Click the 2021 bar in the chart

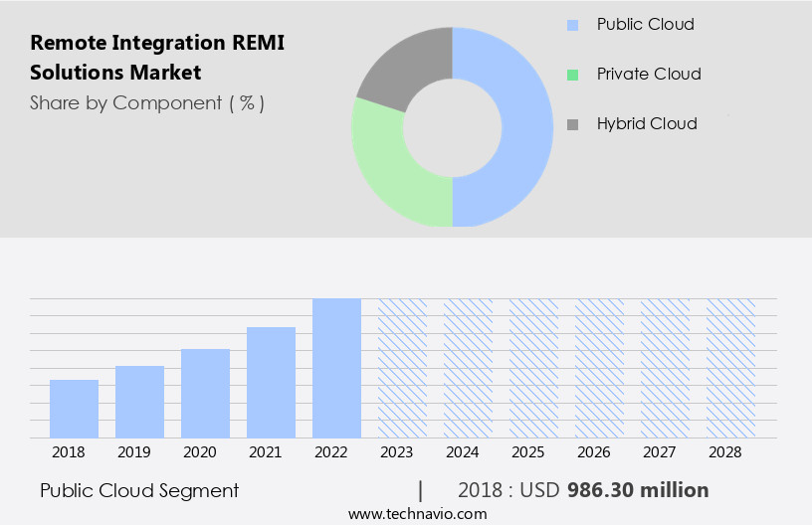[271, 382]
